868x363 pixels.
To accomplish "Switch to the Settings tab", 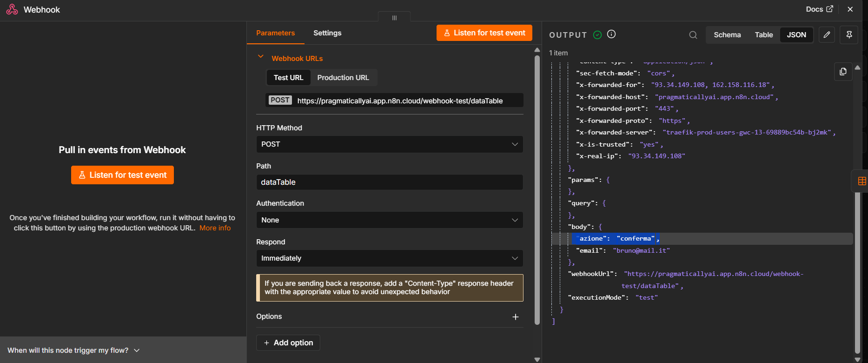I will (x=327, y=33).
